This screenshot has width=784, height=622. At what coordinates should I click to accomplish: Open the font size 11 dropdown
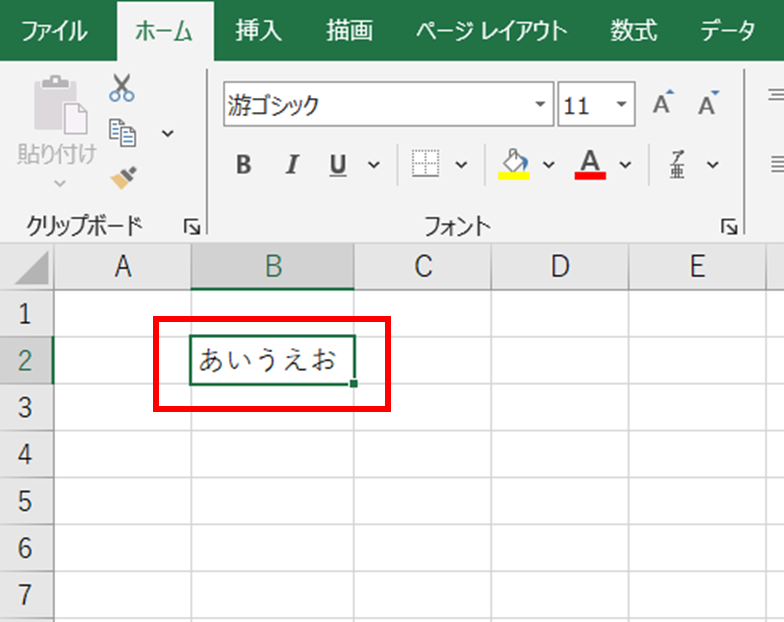(x=621, y=105)
